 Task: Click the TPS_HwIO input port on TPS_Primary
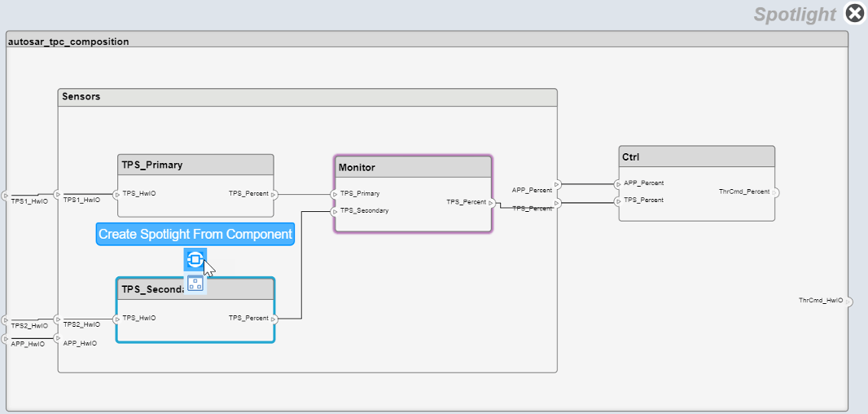pos(117,195)
